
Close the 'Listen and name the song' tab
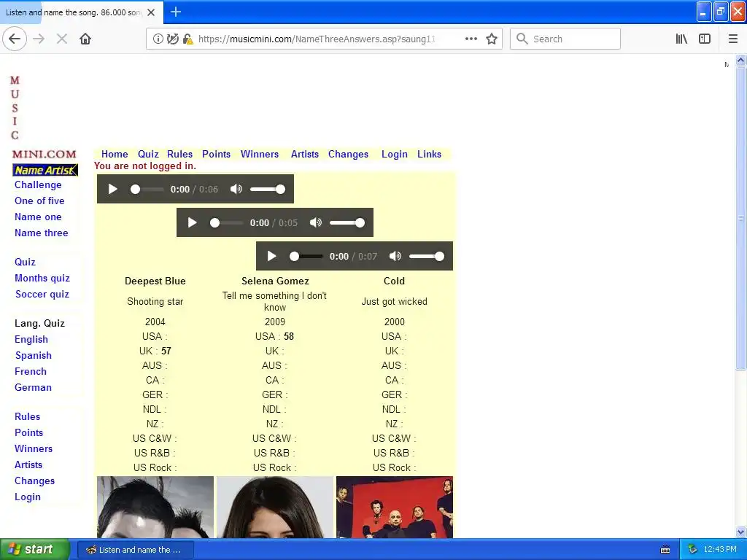151,12
